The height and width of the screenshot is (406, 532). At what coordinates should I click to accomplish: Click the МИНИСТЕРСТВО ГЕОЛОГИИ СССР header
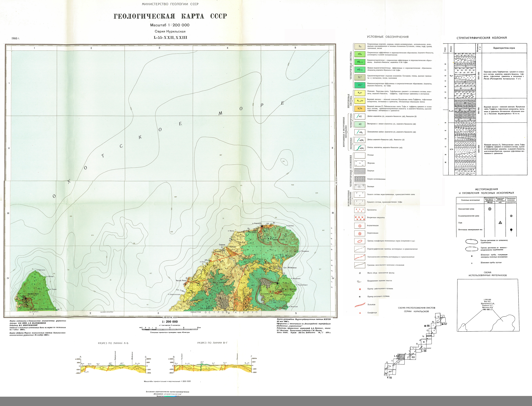pos(170,4)
